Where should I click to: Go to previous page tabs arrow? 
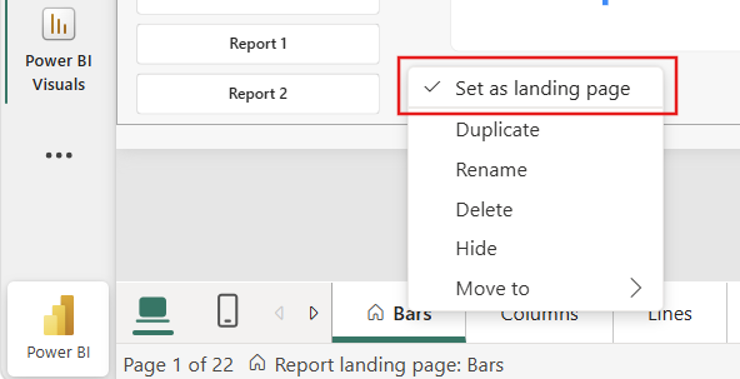pos(279,313)
